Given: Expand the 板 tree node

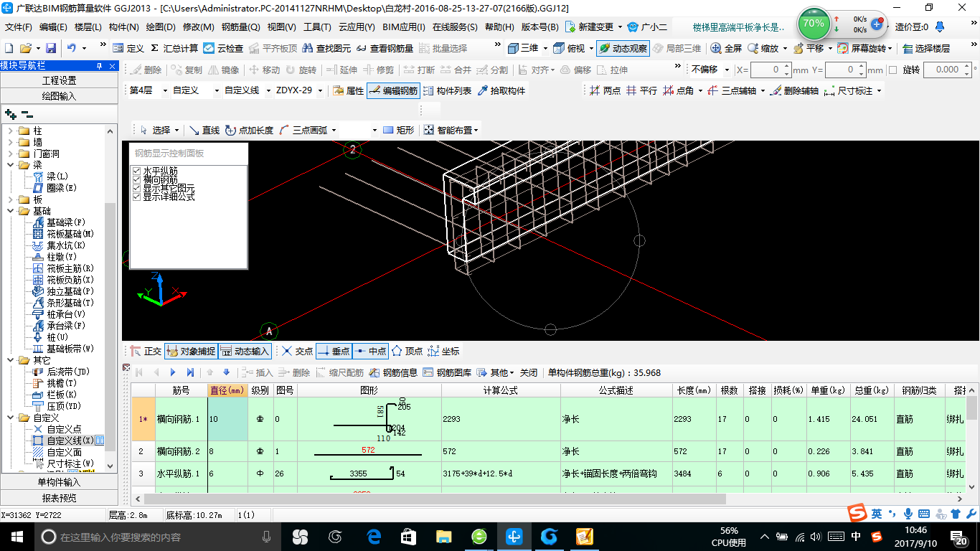Looking at the screenshot, I should click(x=11, y=199).
